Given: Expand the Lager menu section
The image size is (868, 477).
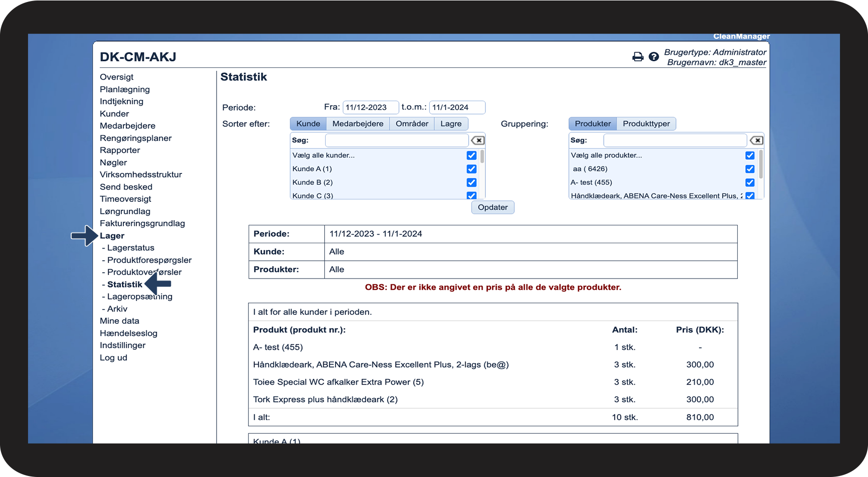Looking at the screenshot, I should (x=112, y=236).
